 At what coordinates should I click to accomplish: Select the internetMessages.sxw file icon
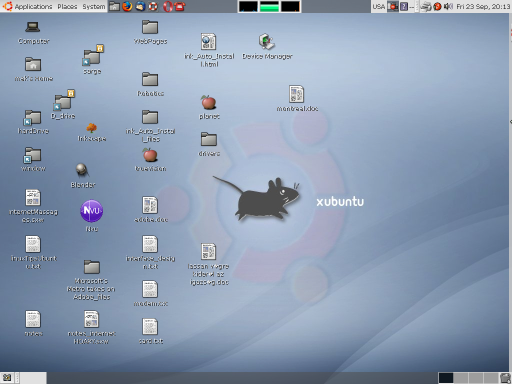(33, 206)
